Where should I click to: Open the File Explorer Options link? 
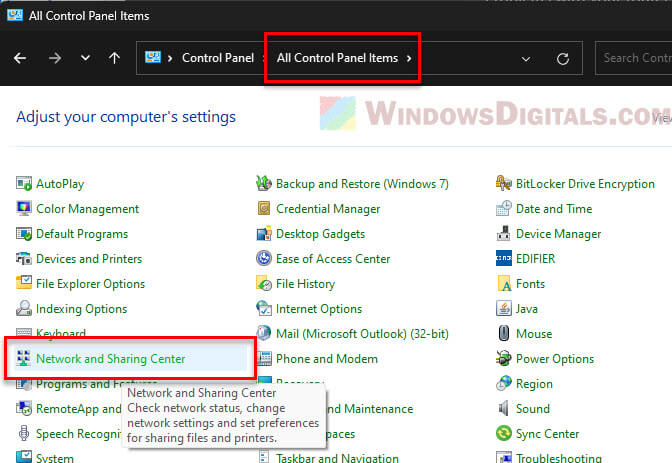pyautogui.click(x=90, y=283)
